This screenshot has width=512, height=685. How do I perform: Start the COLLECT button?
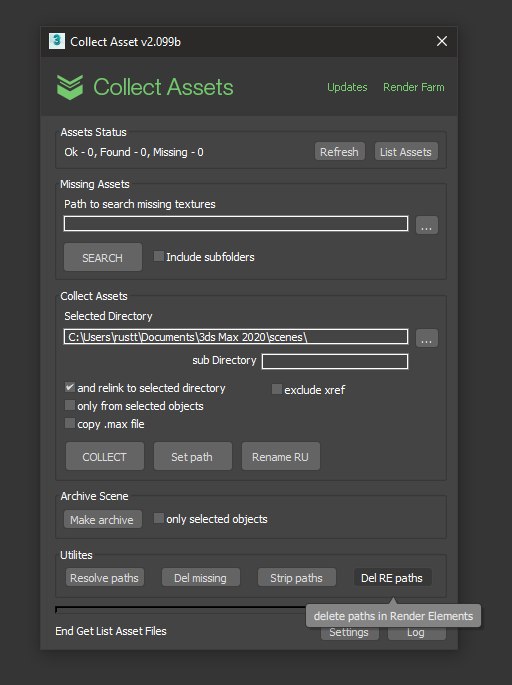[x=104, y=457]
